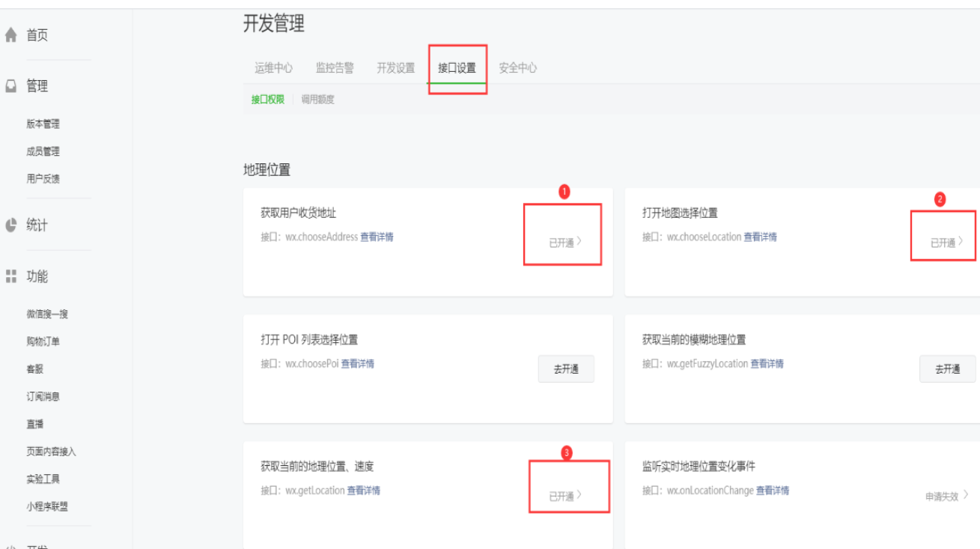Screen dimensions: 980x549
Task: Select 小程序联盟 in the sidebar
Action: coord(47,506)
